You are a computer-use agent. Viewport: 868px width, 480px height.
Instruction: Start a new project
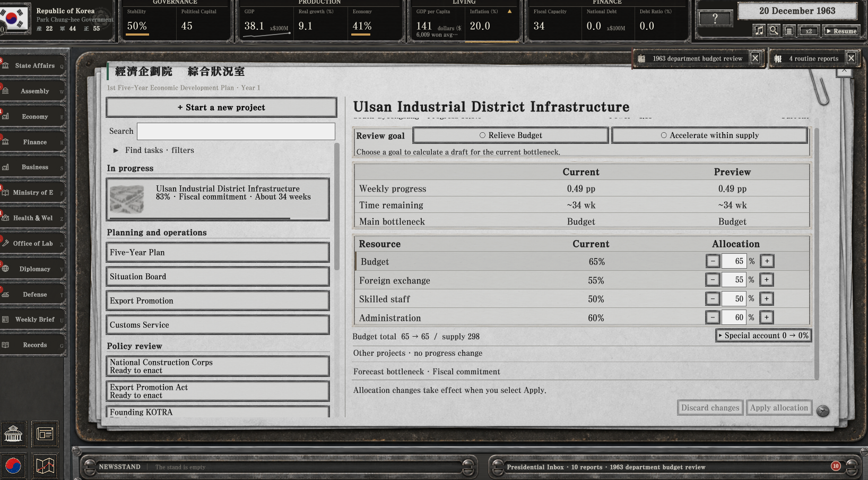point(221,107)
